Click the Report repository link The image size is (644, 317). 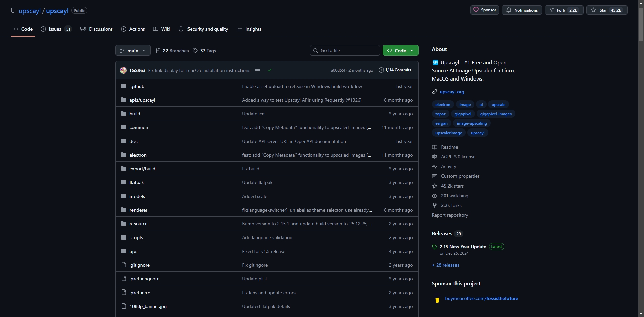450,215
